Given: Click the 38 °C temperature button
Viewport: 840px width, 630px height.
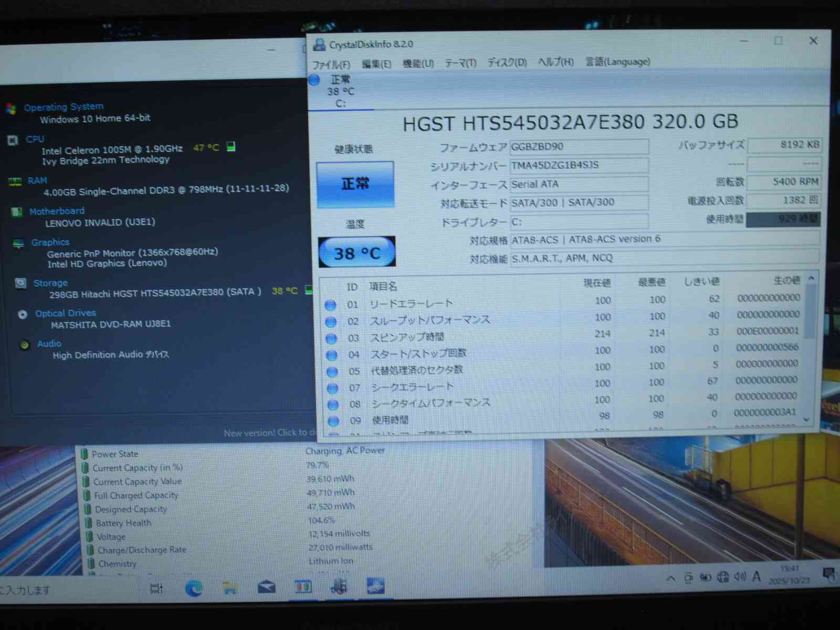Looking at the screenshot, I should tap(357, 253).
